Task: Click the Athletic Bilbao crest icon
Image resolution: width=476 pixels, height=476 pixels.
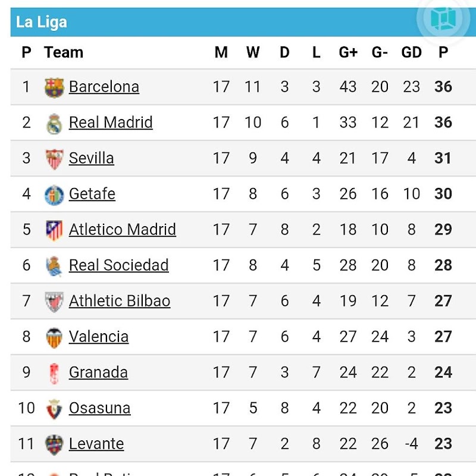Action: 54,302
